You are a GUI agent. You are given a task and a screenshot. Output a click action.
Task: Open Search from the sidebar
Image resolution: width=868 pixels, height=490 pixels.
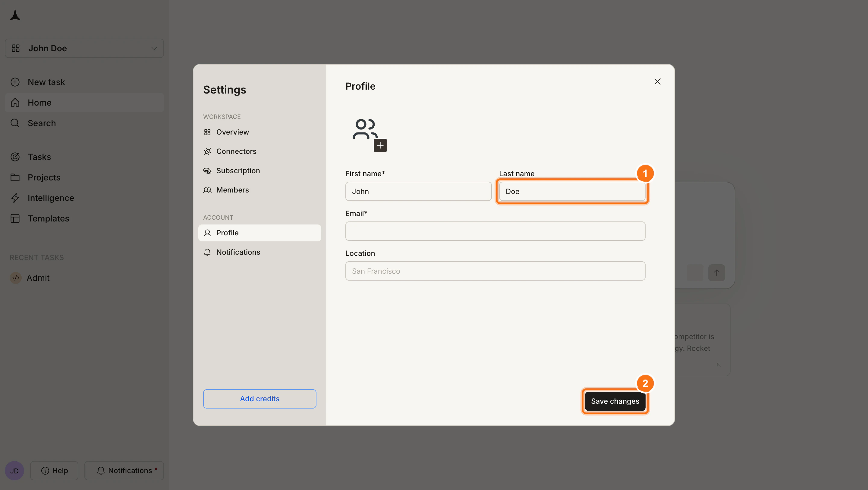point(42,123)
